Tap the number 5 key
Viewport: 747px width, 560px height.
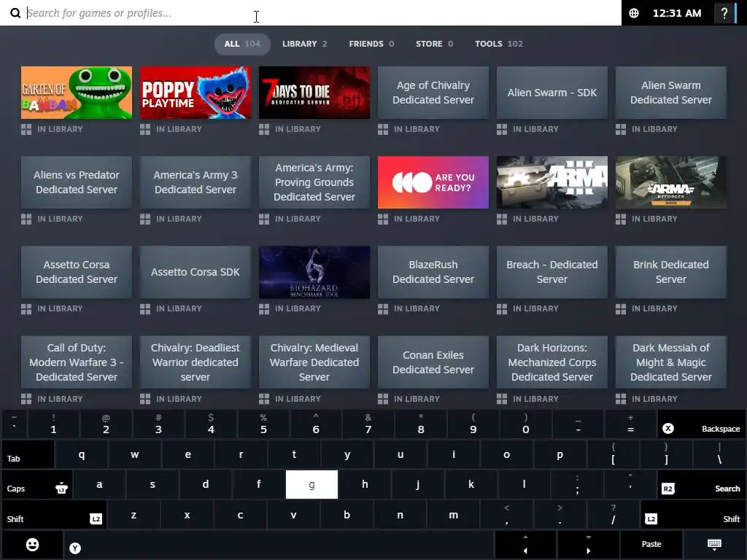(x=263, y=424)
